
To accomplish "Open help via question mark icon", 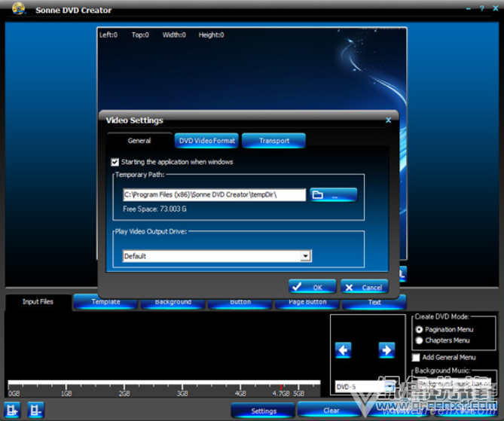I will 481,9.
